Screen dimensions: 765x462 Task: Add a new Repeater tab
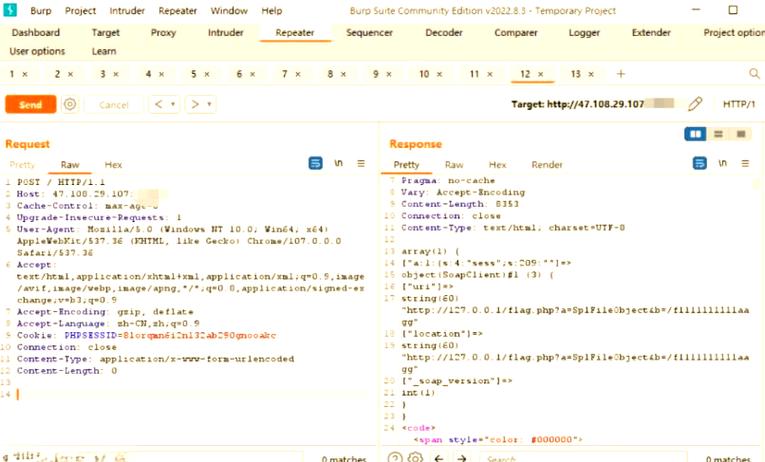point(621,74)
